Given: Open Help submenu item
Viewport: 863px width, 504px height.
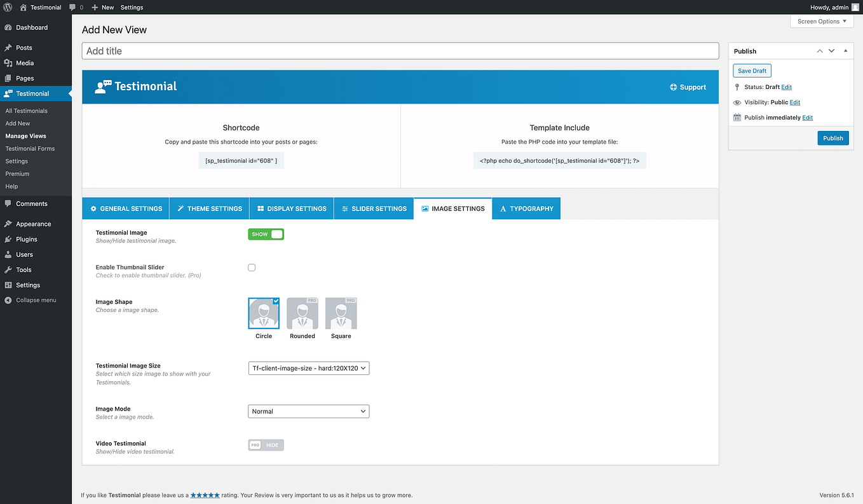Looking at the screenshot, I should [11, 186].
